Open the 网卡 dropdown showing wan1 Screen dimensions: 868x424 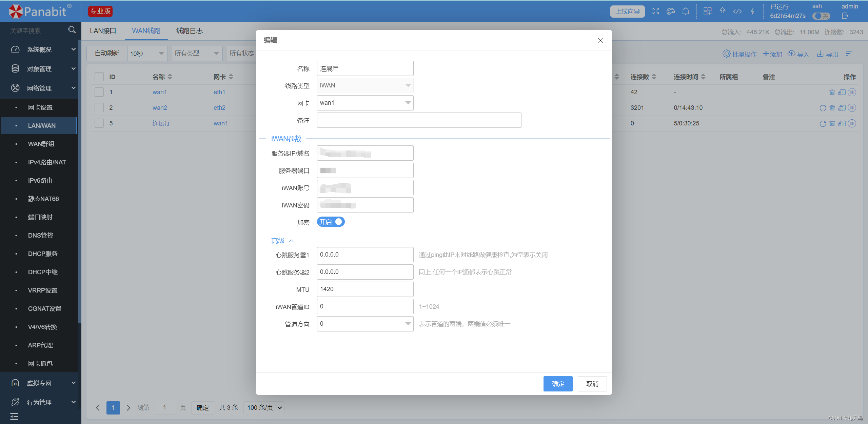point(365,103)
